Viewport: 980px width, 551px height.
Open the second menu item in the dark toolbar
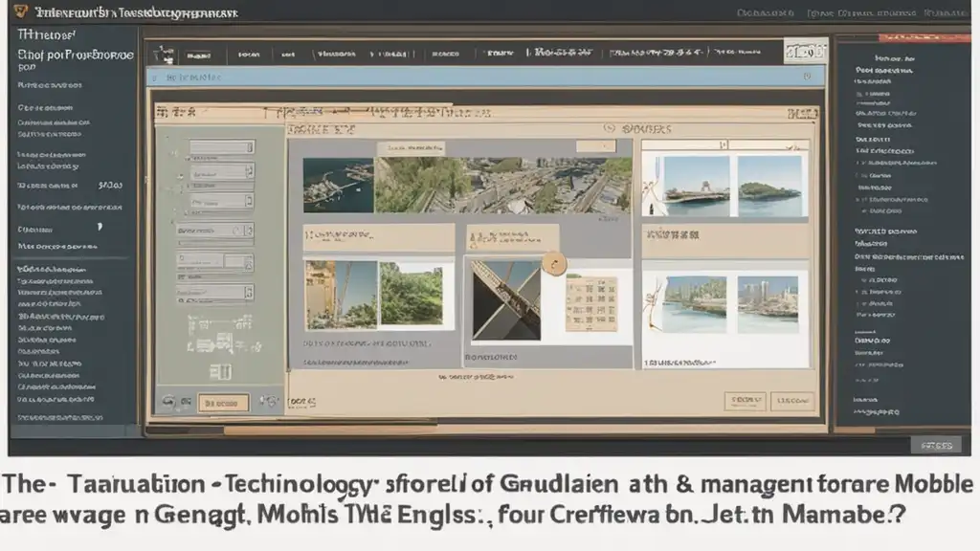click(x=250, y=55)
